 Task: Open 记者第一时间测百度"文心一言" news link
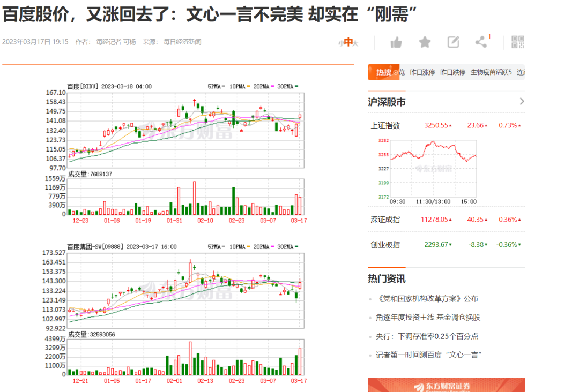click(x=428, y=355)
